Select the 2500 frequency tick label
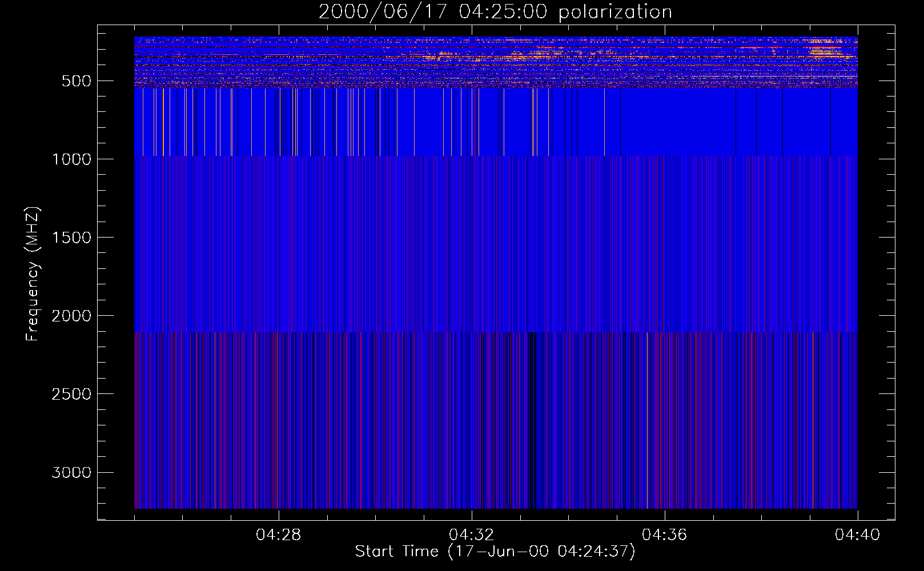The height and width of the screenshot is (571, 924). tap(71, 394)
